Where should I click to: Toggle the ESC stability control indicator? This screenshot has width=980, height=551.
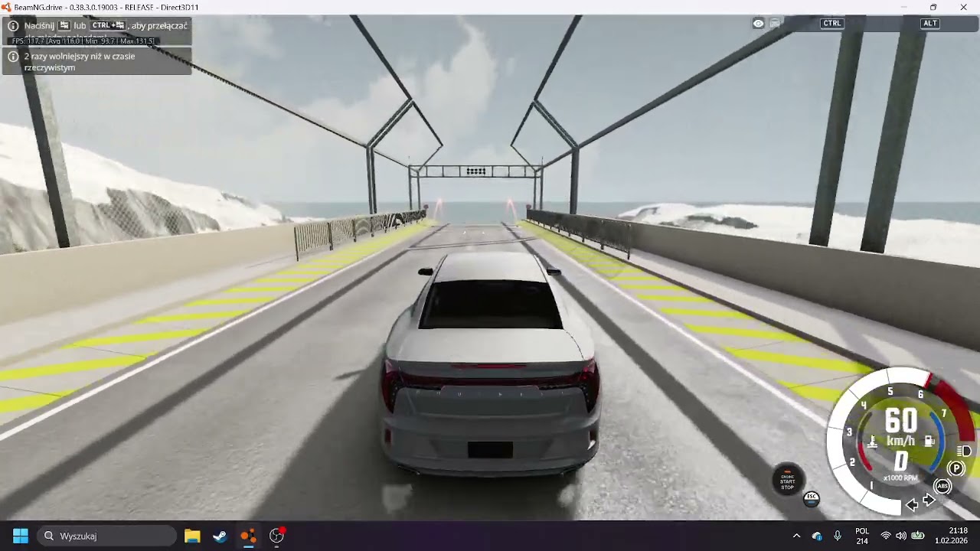coord(812,499)
